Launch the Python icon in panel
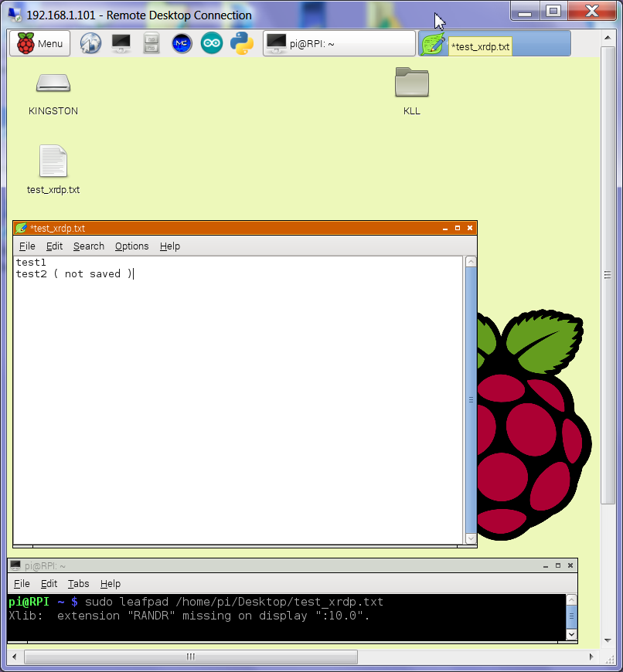 coord(242,44)
